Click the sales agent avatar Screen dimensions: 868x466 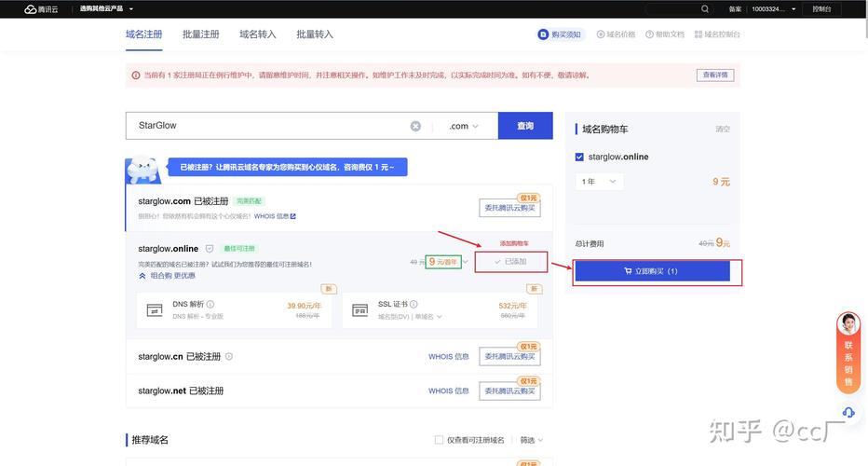pyautogui.click(x=848, y=323)
